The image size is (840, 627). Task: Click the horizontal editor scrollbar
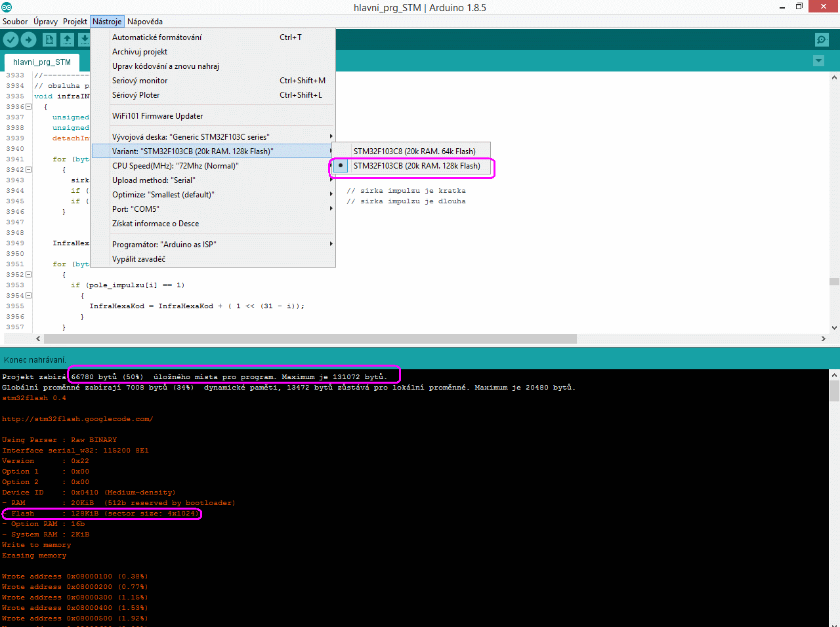pyautogui.click(x=308, y=339)
